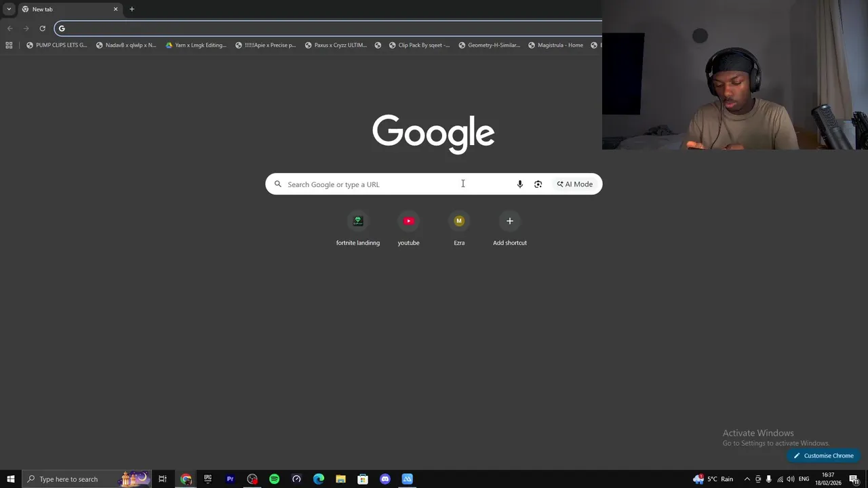Open the youtube shortcut
This screenshot has height=488, width=868.
pyautogui.click(x=408, y=230)
